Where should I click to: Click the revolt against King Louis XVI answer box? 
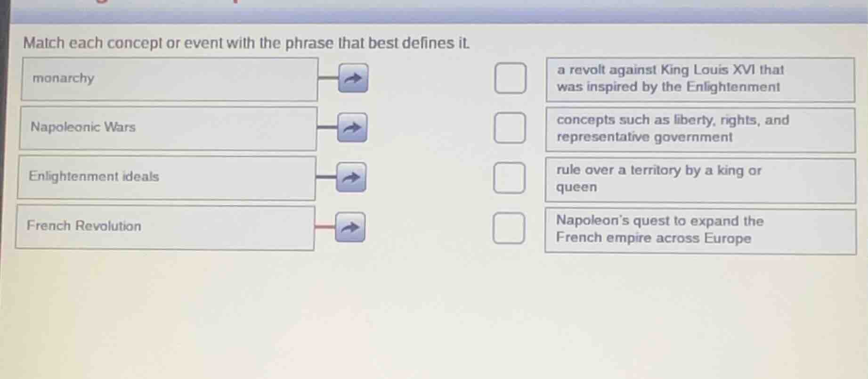pos(700,78)
